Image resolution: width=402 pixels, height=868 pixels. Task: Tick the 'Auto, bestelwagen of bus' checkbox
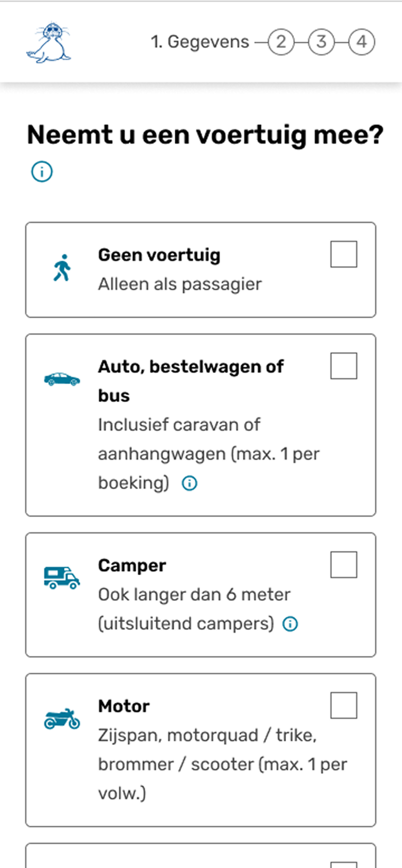click(343, 366)
